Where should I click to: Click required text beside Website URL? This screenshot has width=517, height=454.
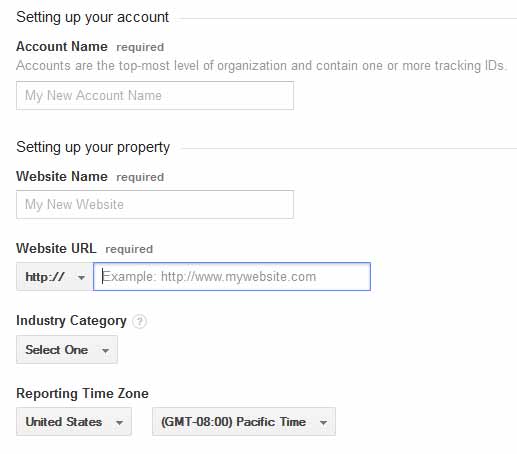[129, 249]
